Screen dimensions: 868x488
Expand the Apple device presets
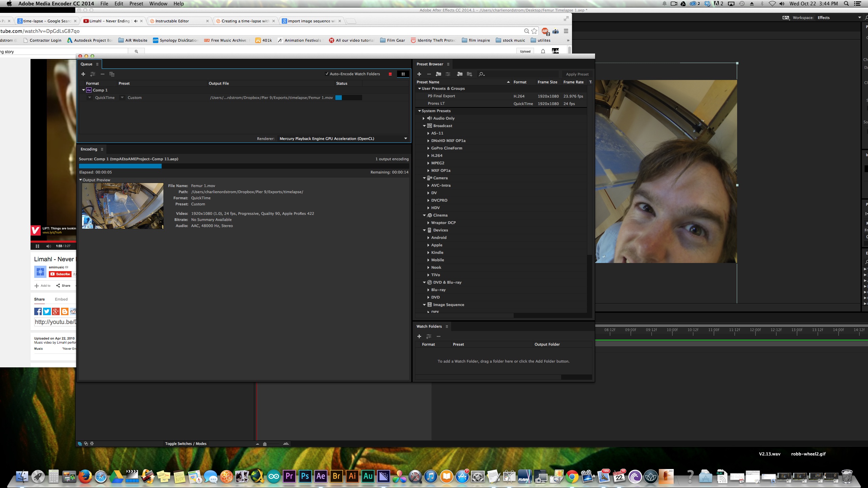click(x=428, y=245)
